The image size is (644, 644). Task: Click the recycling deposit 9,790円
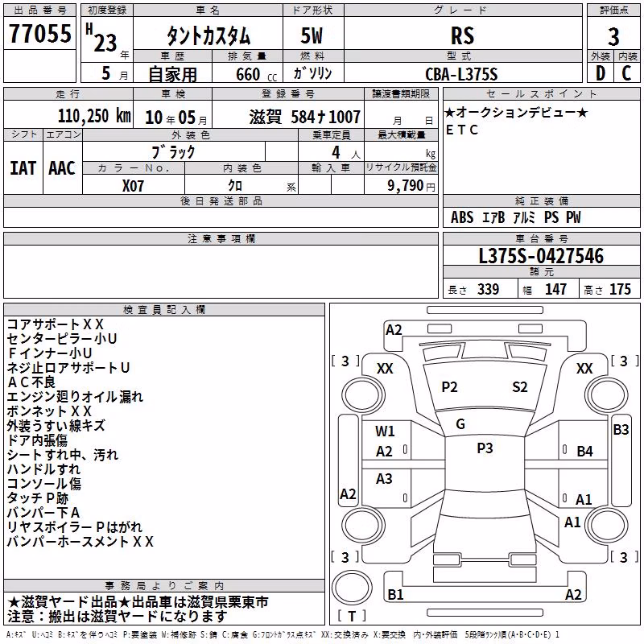[411, 186]
